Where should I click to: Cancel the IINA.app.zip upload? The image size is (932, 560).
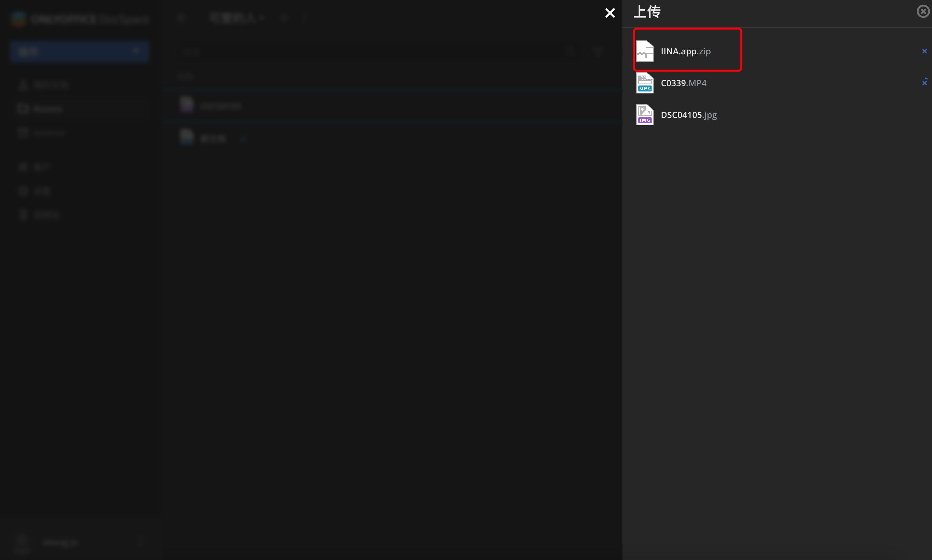point(924,51)
